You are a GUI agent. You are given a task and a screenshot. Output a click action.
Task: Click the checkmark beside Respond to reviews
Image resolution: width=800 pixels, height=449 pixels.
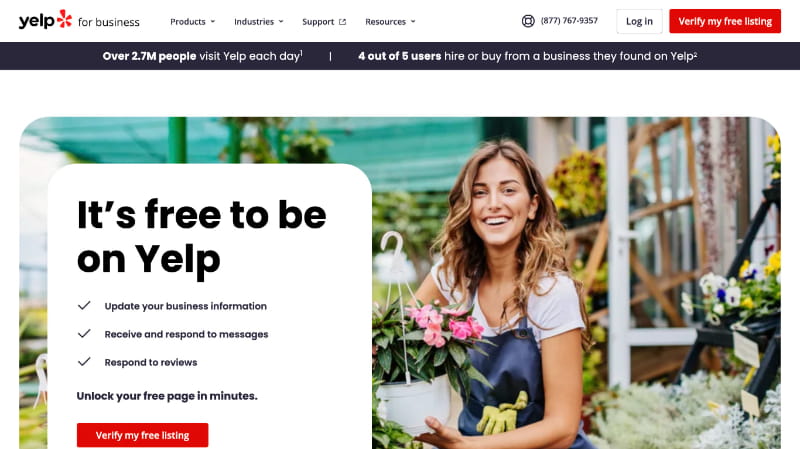click(x=84, y=362)
